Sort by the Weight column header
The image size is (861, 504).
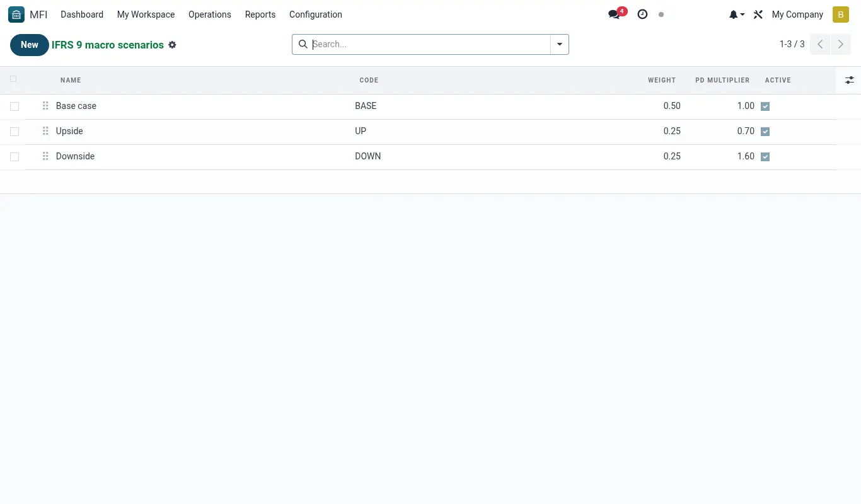pyautogui.click(x=662, y=80)
